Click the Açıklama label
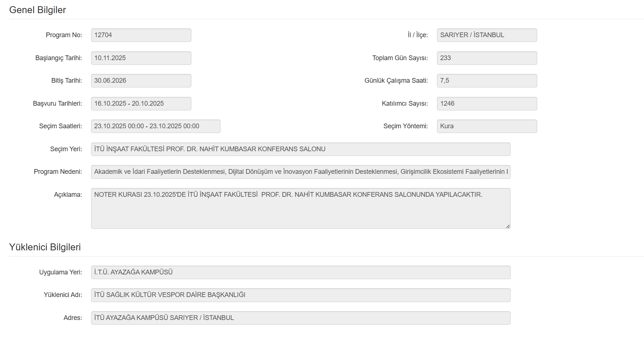 coord(68,195)
